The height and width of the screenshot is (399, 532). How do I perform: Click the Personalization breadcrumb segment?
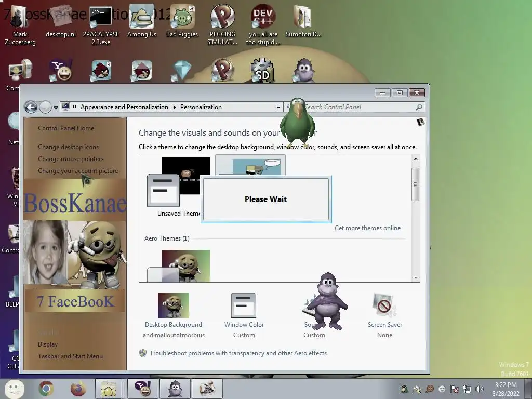tap(201, 107)
